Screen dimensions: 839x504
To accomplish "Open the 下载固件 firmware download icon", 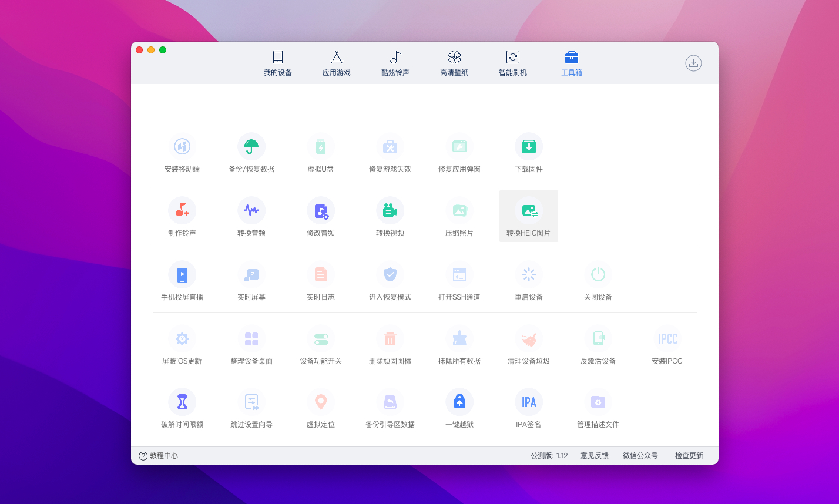I will (529, 146).
